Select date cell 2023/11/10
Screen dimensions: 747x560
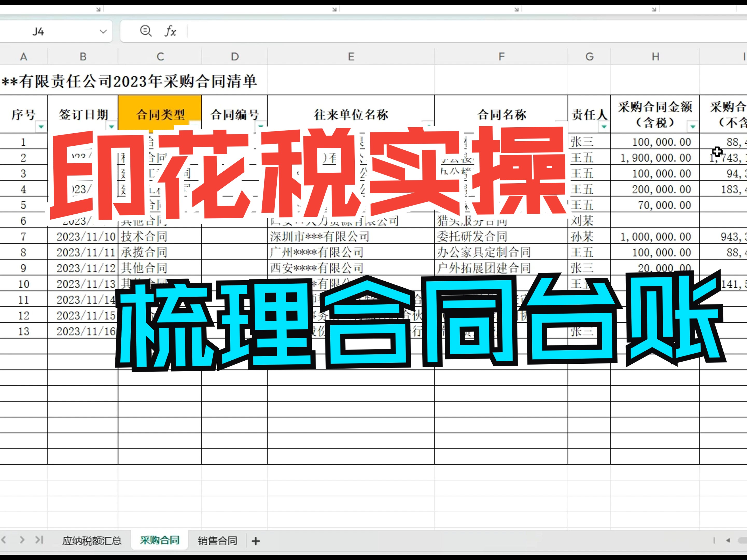pyautogui.click(x=83, y=236)
